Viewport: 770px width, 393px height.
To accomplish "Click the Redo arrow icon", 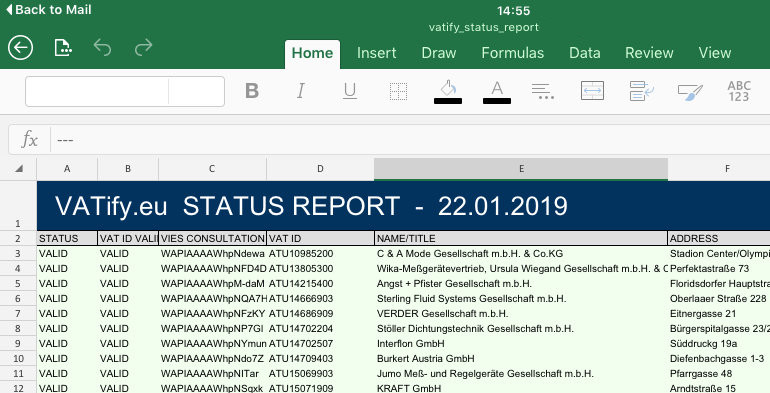I will point(143,48).
